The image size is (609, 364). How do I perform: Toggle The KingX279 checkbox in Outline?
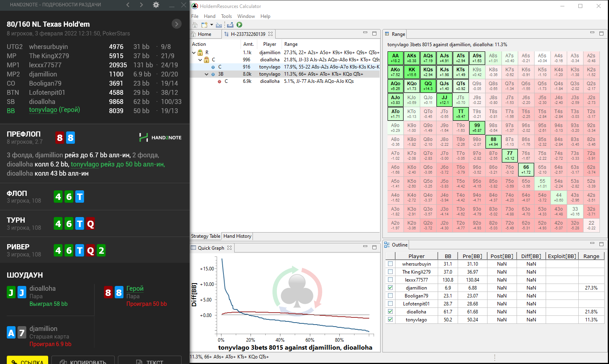coord(390,272)
